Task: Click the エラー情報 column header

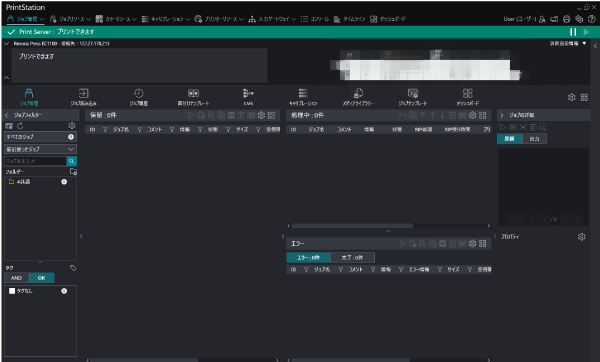Action: point(419,270)
